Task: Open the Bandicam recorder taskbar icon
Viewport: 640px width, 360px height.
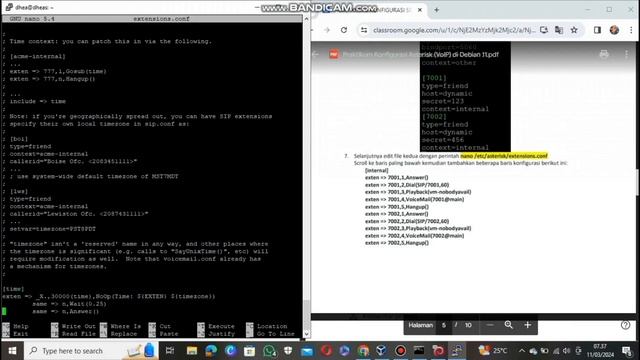Action: [400, 351]
